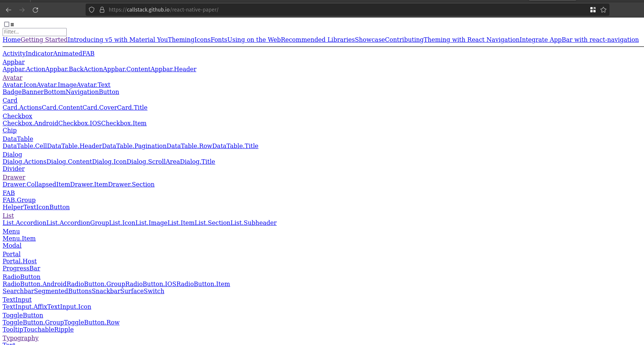Reload the current page
The height and width of the screenshot is (345, 644).
pyautogui.click(x=35, y=10)
